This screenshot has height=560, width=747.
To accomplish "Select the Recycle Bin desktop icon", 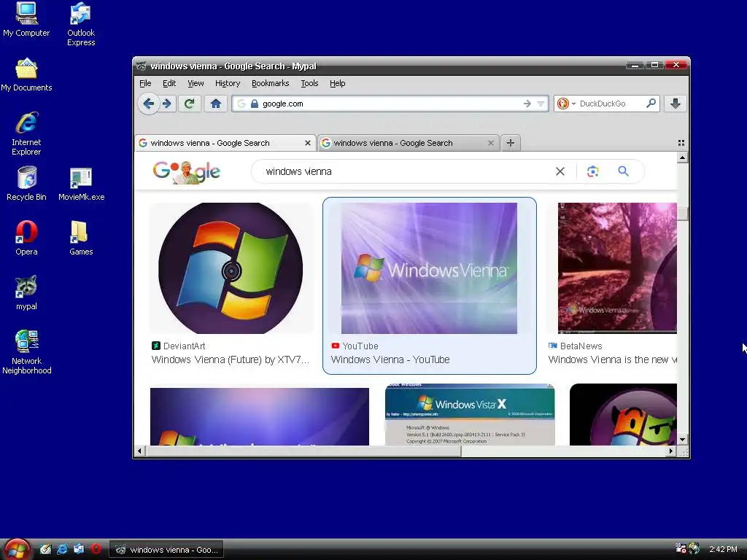I will (x=26, y=184).
